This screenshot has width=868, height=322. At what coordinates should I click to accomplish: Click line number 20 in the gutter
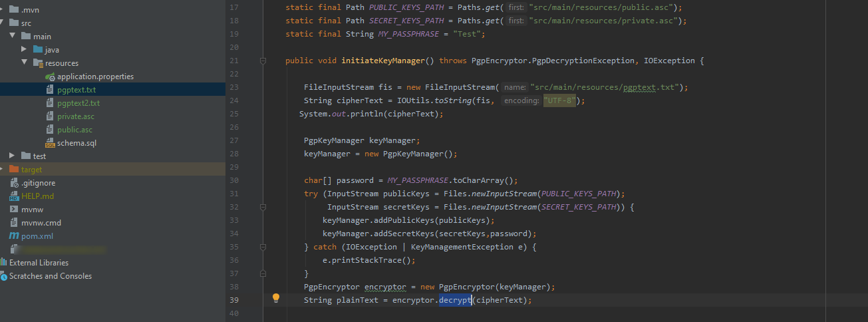(x=233, y=47)
